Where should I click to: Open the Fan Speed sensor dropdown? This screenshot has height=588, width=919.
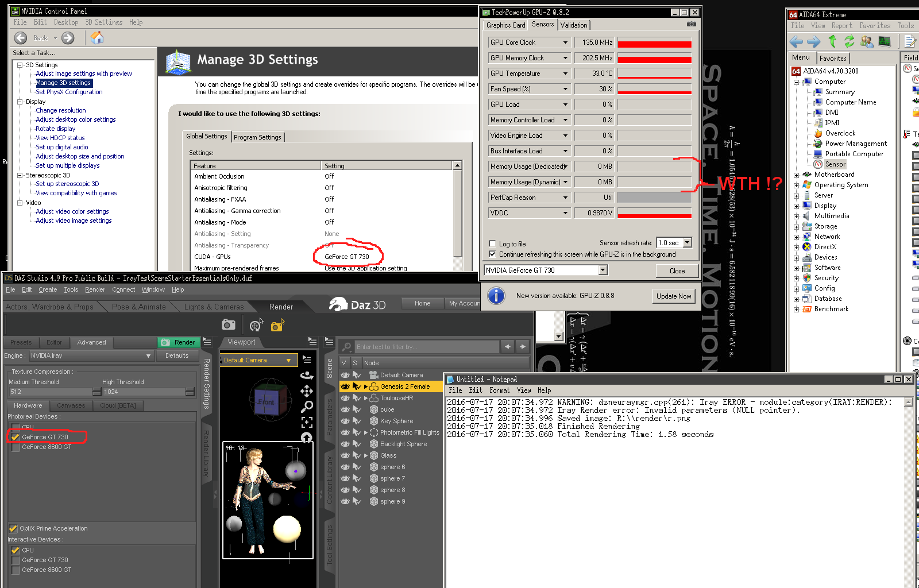[565, 89]
